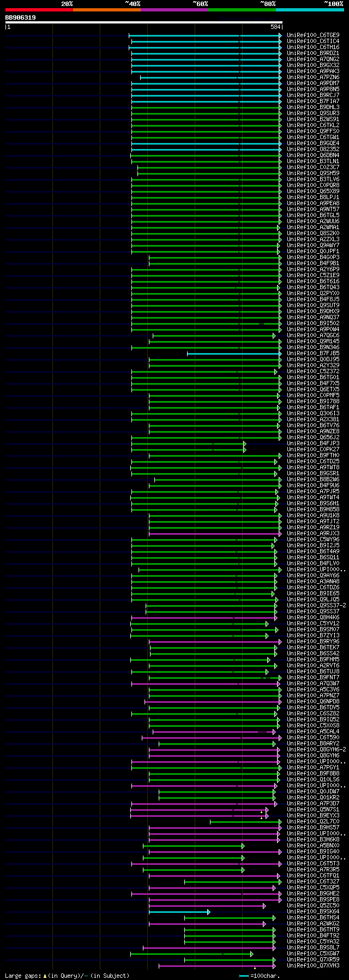This screenshot has width=349, height=980.
Task: Select the UniRef100_C5Z372 label
Action: click(x=313, y=371)
